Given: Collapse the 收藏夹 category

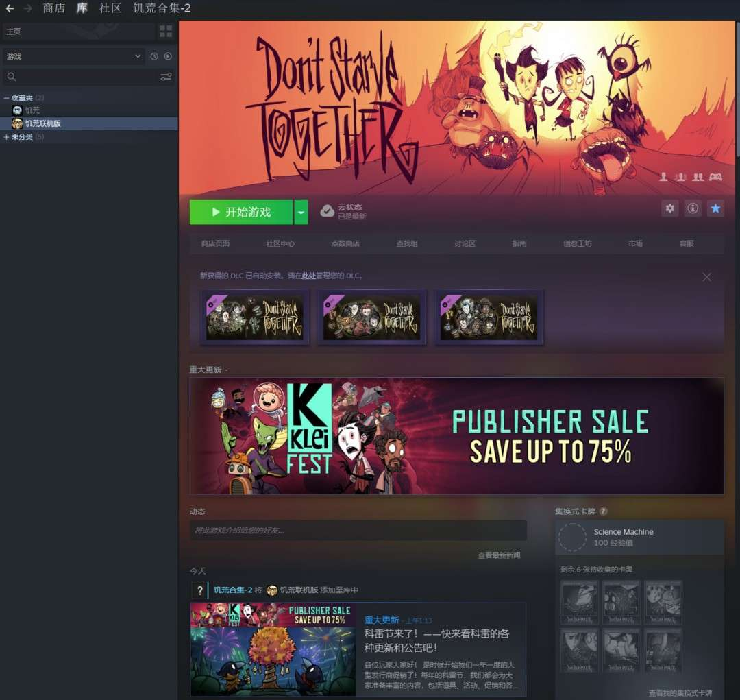Looking at the screenshot, I should 7,98.
